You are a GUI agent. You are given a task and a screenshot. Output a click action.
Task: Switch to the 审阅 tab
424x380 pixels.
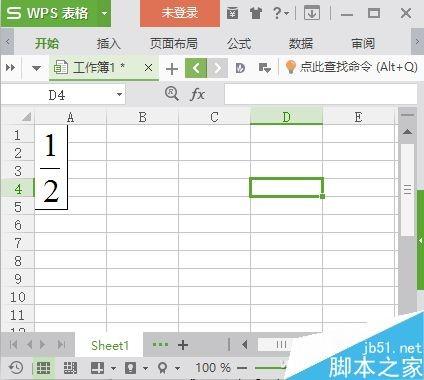click(x=363, y=43)
